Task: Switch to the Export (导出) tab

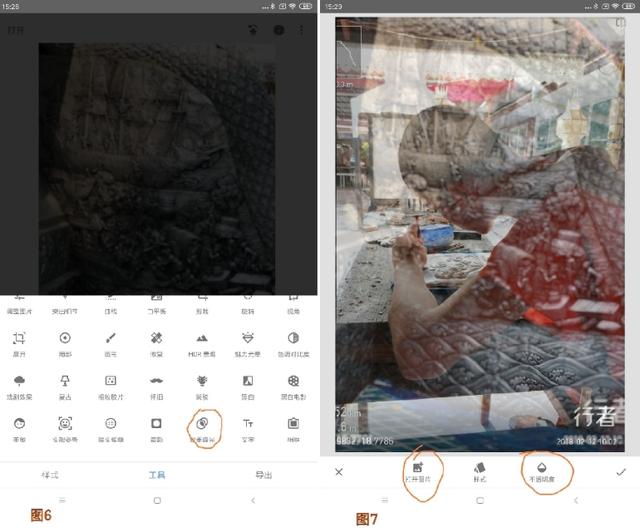Action: click(264, 474)
